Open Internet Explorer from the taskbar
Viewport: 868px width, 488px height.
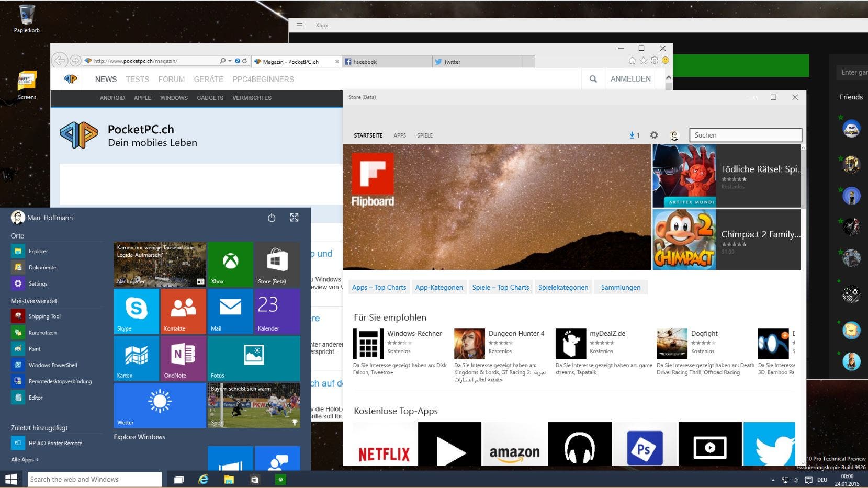(x=204, y=479)
